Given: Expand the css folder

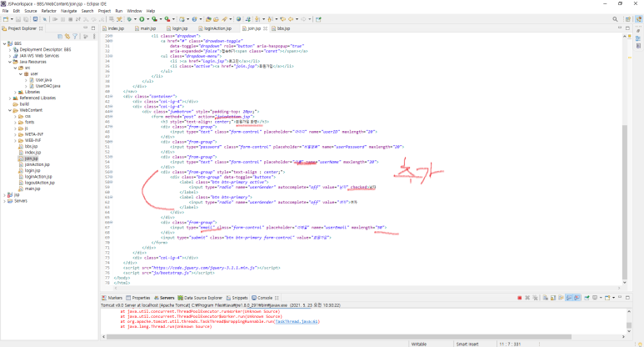Looking at the screenshot, I should click(x=16, y=116).
